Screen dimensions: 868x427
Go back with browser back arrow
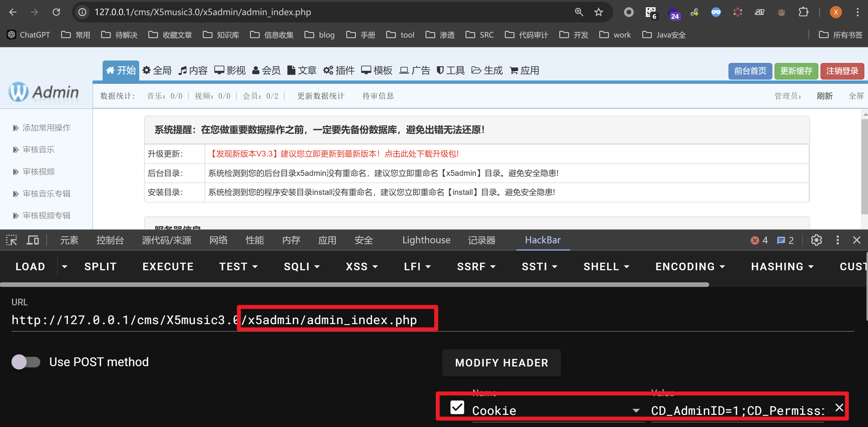[13, 12]
